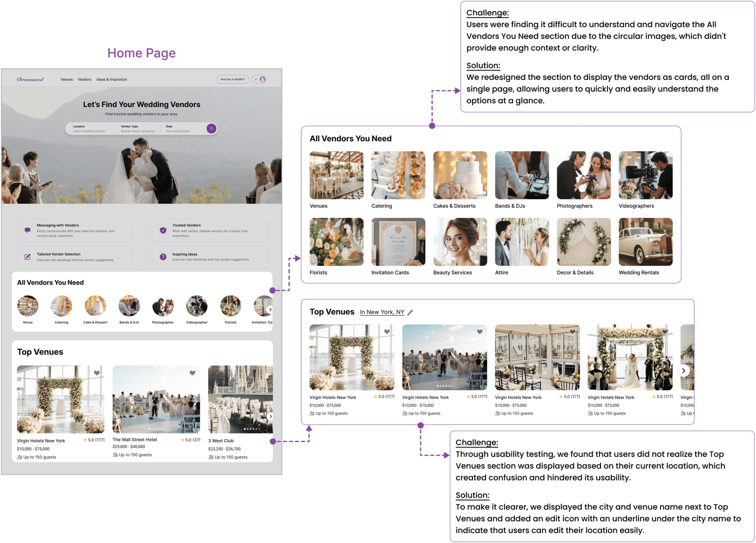Click the Photographer circle on the home page

pyautogui.click(x=163, y=306)
